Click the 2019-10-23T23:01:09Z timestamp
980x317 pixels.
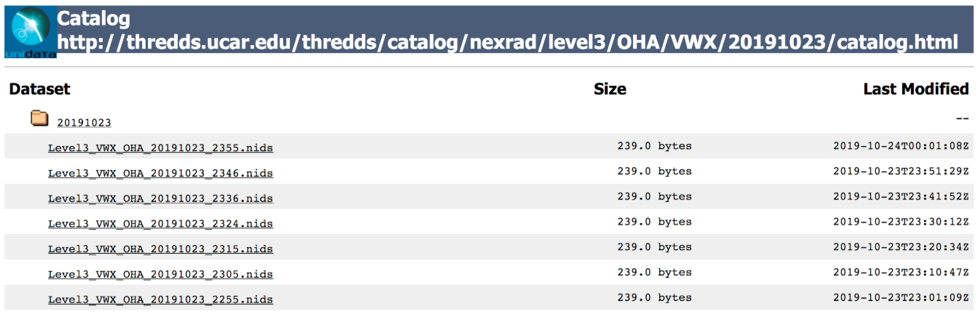(x=901, y=298)
